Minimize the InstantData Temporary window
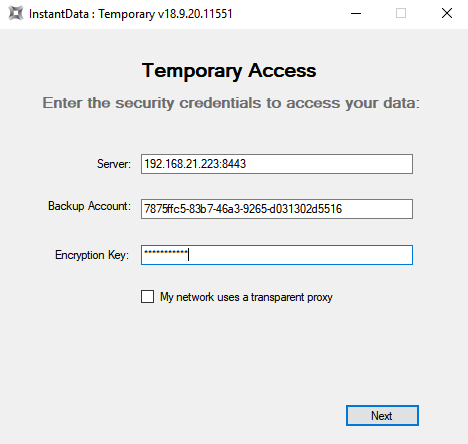The height and width of the screenshot is (444, 468). (356, 14)
